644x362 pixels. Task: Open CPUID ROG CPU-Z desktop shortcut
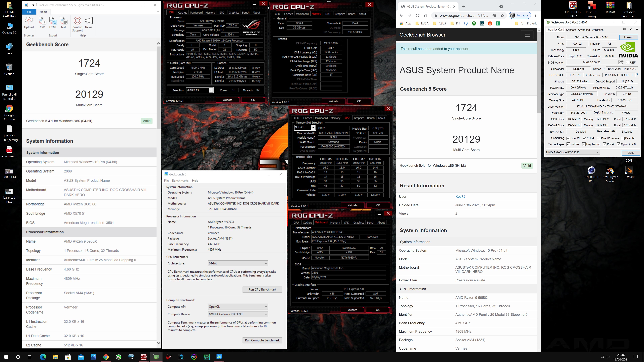(x=573, y=9)
